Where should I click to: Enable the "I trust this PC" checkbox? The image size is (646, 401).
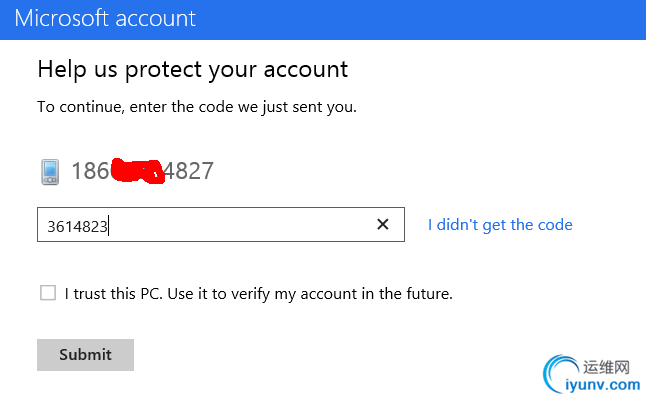pos(48,293)
